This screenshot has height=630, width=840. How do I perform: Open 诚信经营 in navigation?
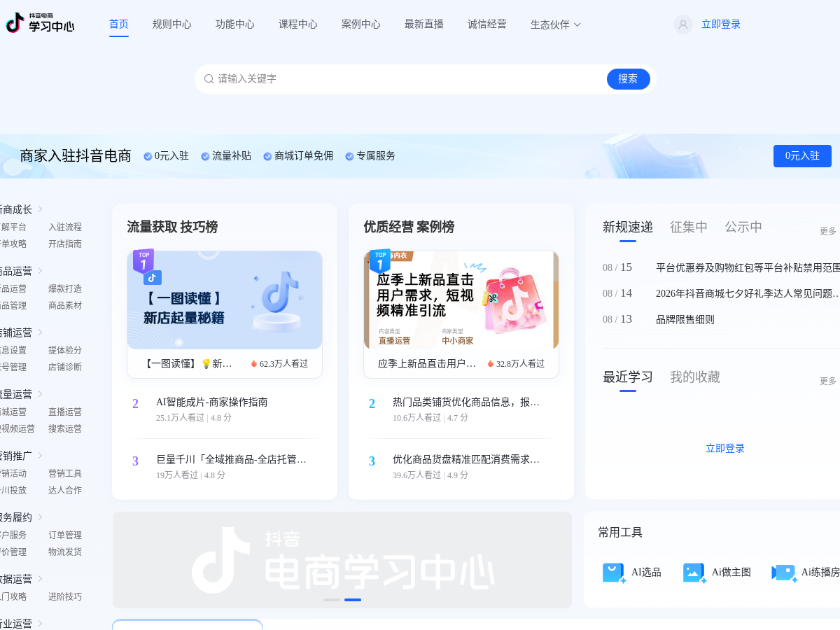[x=487, y=24]
